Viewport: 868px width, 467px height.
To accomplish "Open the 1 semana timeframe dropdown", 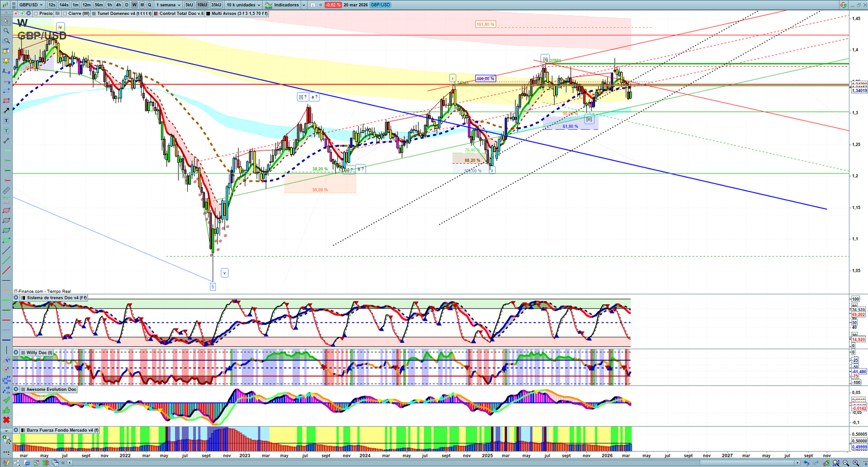I will click(x=168, y=5).
